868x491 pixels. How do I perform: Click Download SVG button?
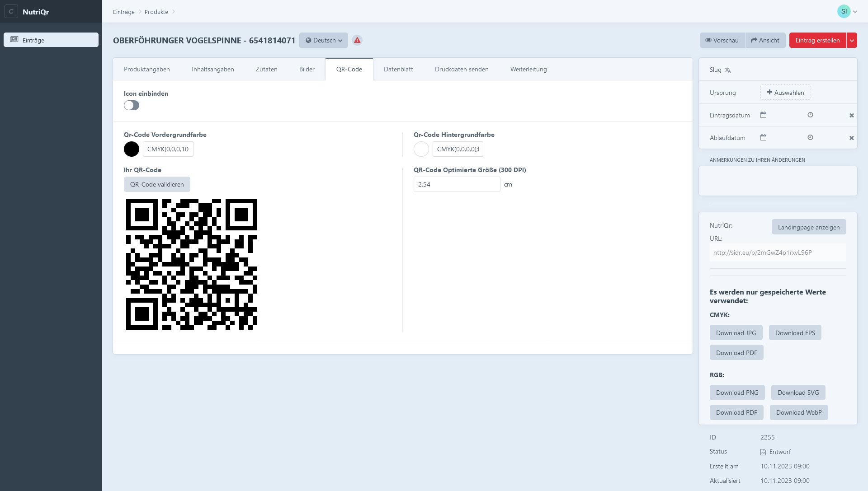coord(798,393)
